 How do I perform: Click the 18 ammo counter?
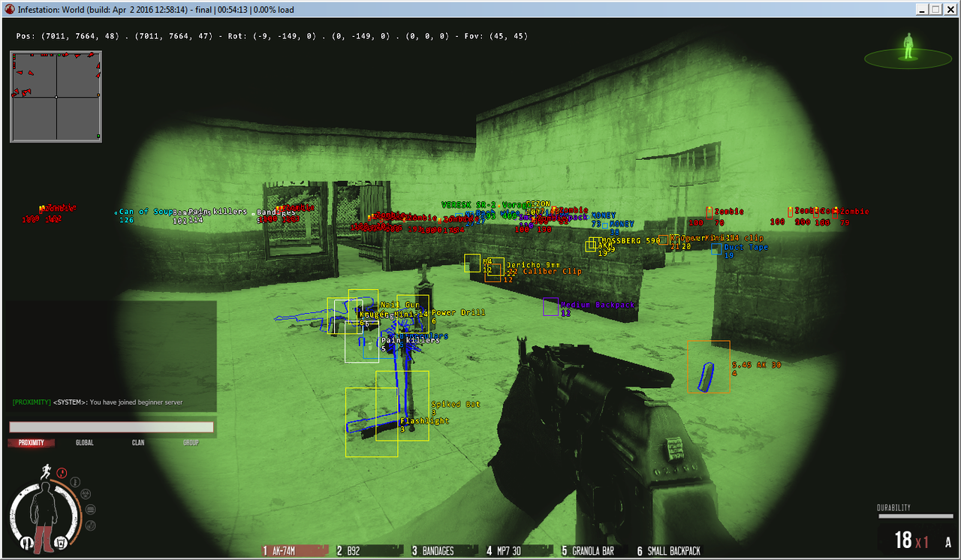pos(903,540)
